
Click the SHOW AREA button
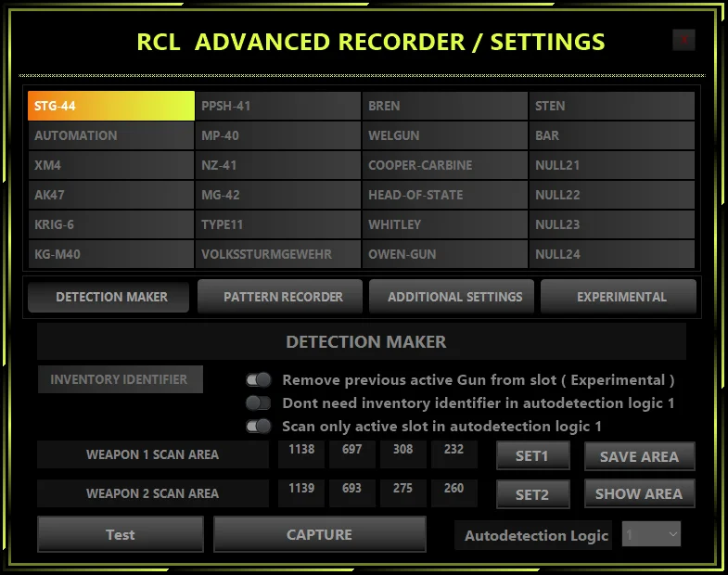(x=639, y=493)
